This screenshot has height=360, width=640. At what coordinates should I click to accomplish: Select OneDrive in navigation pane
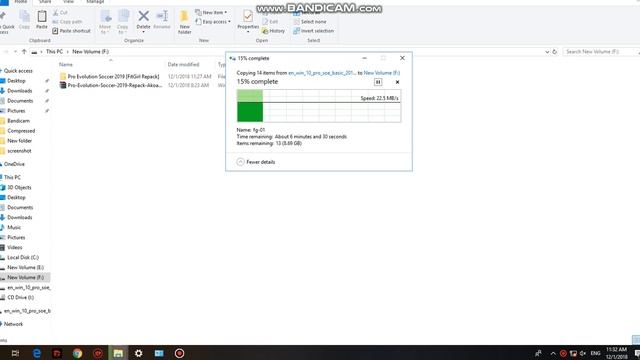[x=14, y=164]
